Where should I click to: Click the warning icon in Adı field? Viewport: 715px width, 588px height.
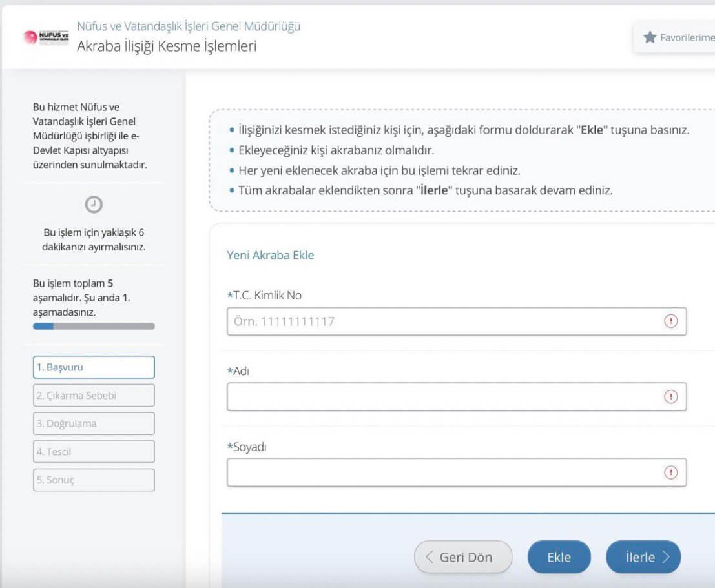pos(671,397)
